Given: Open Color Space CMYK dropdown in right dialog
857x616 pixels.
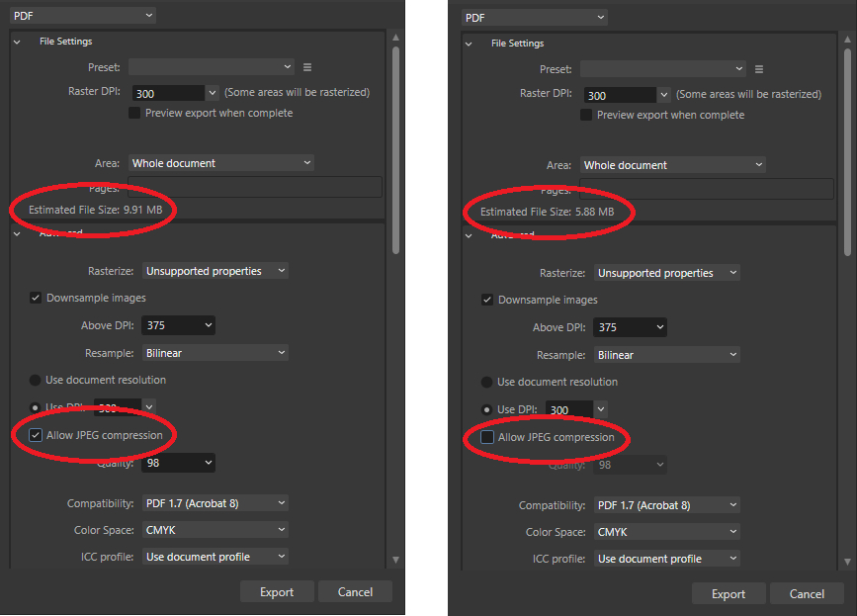Looking at the screenshot, I should coord(666,532).
